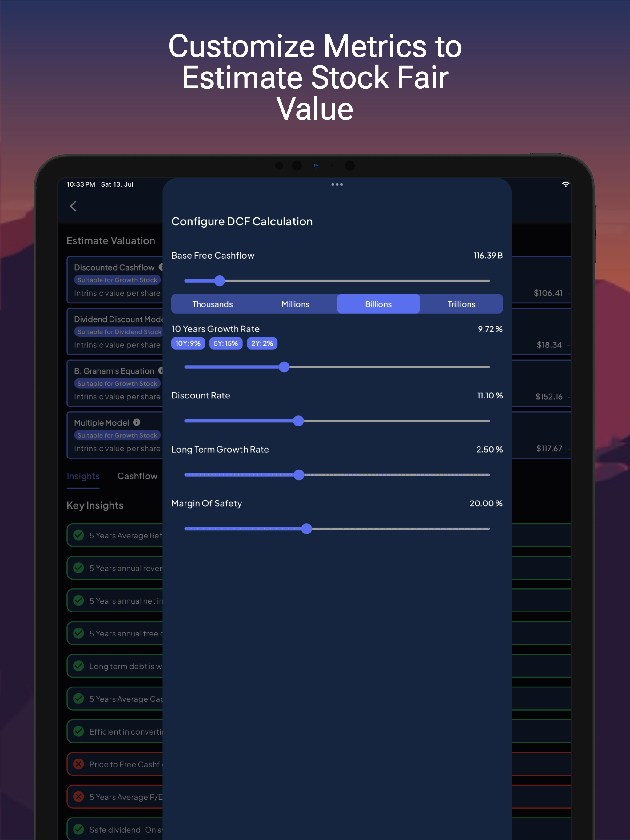Tap green check on Safe dividend row
The height and width of the screenshot is (840, 630).
coord(79,829)
